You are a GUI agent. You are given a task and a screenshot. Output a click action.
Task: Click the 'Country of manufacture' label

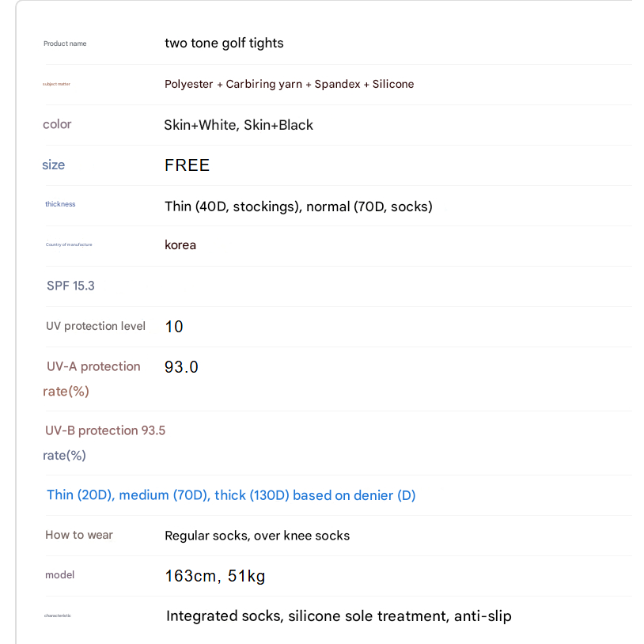click(69, 244)
